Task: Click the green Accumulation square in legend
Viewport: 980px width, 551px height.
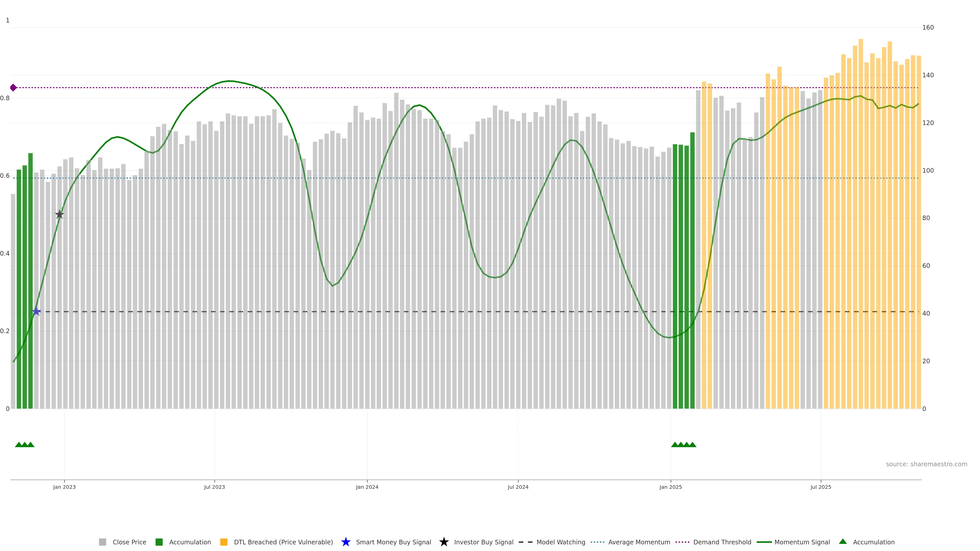Action: coord(159,542)
